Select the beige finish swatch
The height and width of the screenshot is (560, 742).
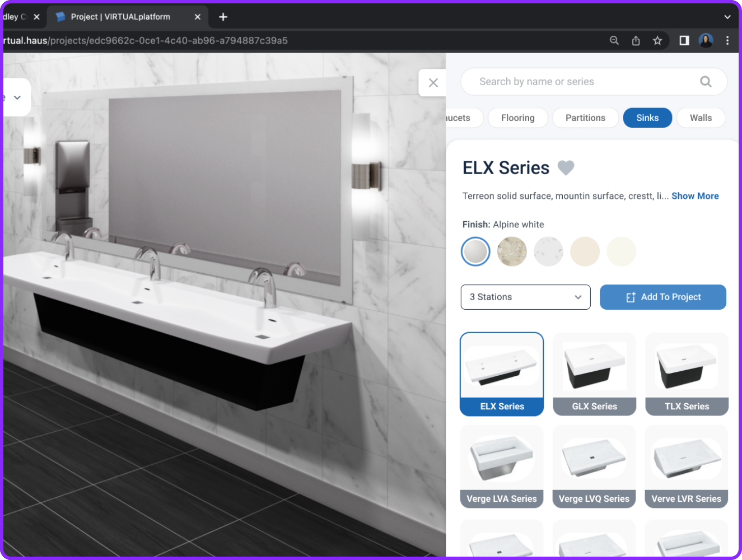tap(585, 251)
